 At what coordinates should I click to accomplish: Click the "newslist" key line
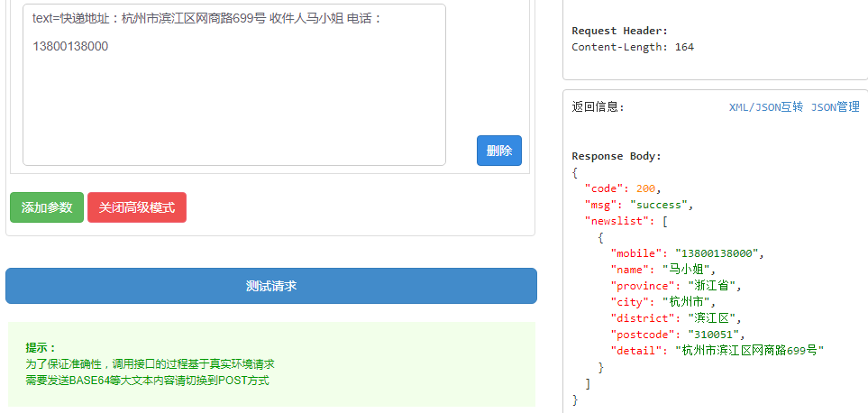point(626,221)
